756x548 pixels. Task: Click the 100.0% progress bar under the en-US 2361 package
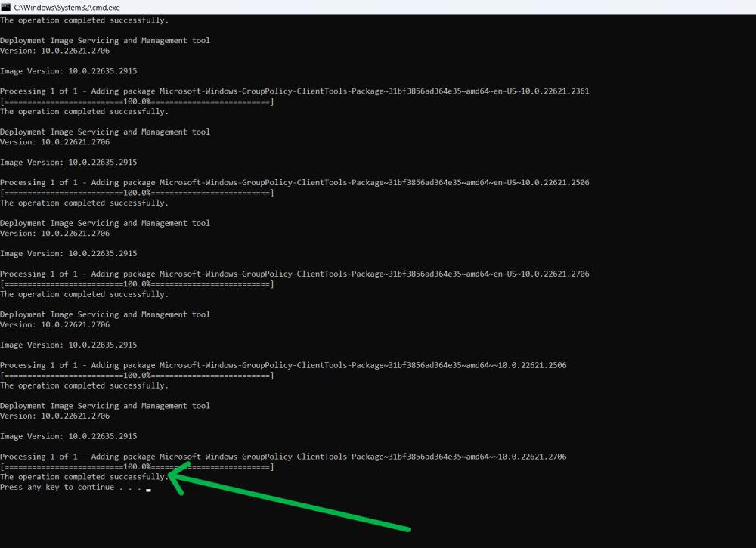click(x=137, y=102)
